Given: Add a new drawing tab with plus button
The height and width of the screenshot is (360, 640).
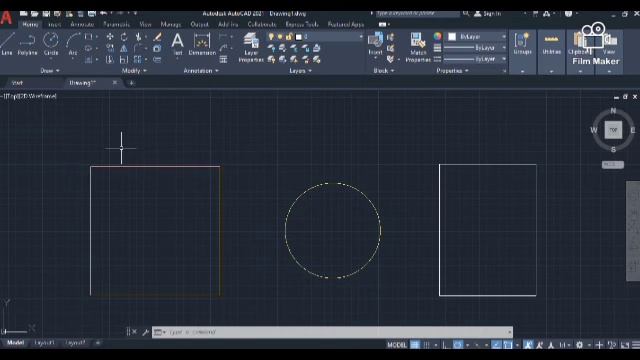Looking at the screenshot, I should click(131, 83).
